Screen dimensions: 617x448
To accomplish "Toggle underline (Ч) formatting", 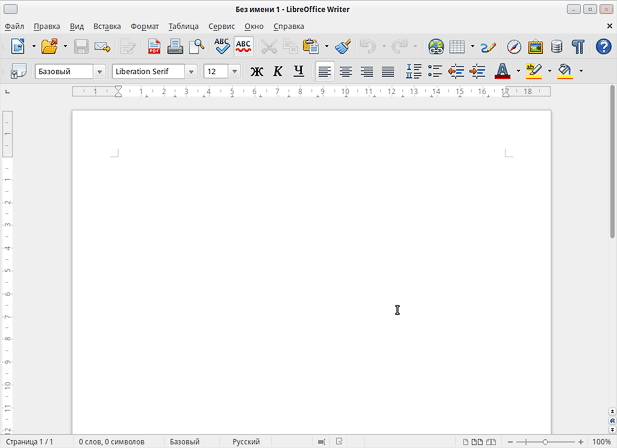I will (299, 71).
